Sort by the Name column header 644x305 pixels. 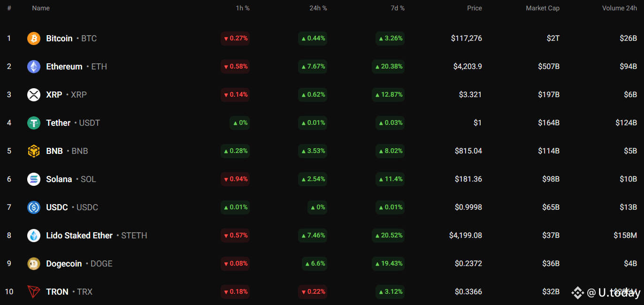coord(41,8)
